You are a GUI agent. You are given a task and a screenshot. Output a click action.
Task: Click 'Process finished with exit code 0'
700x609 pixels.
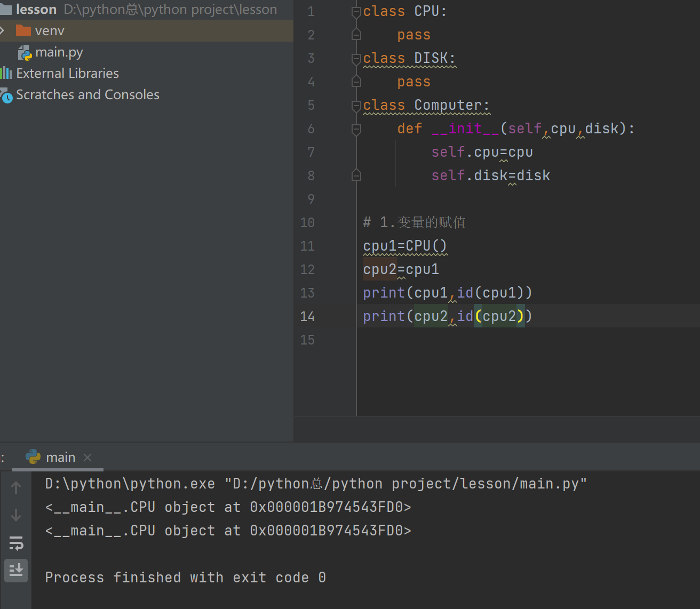coord(185,578)
